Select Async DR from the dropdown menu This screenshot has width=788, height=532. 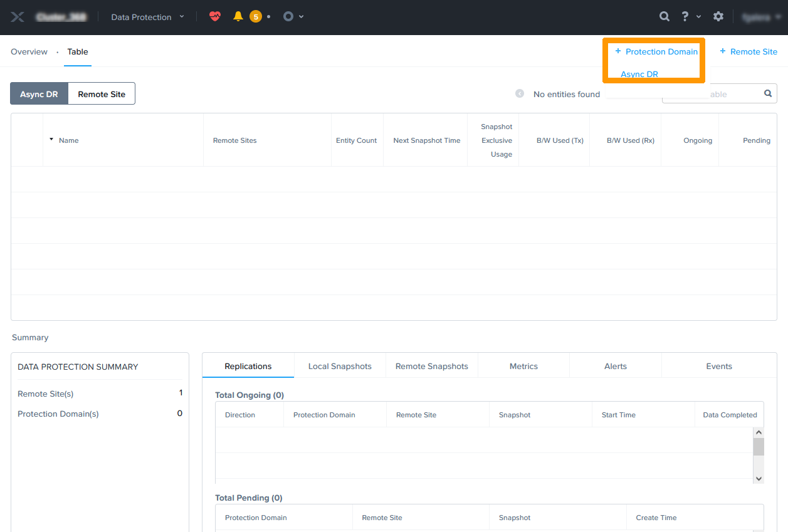pos(639,74)
